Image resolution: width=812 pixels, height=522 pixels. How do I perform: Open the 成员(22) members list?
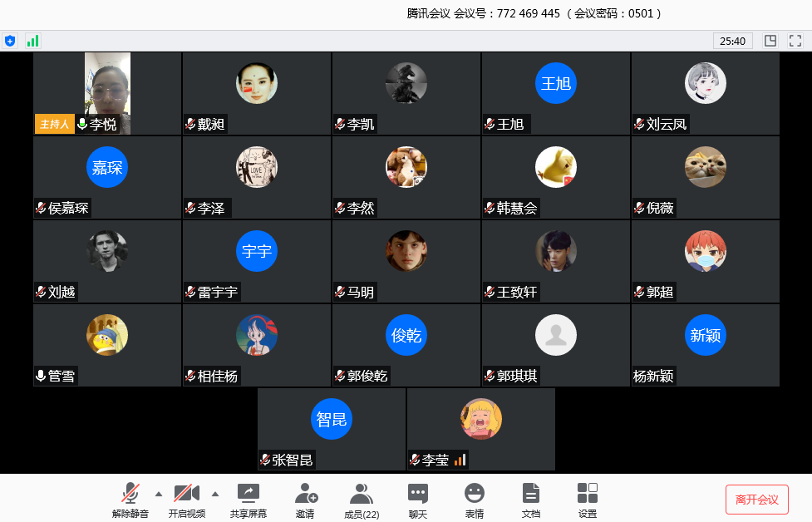[x=362, y=494]
